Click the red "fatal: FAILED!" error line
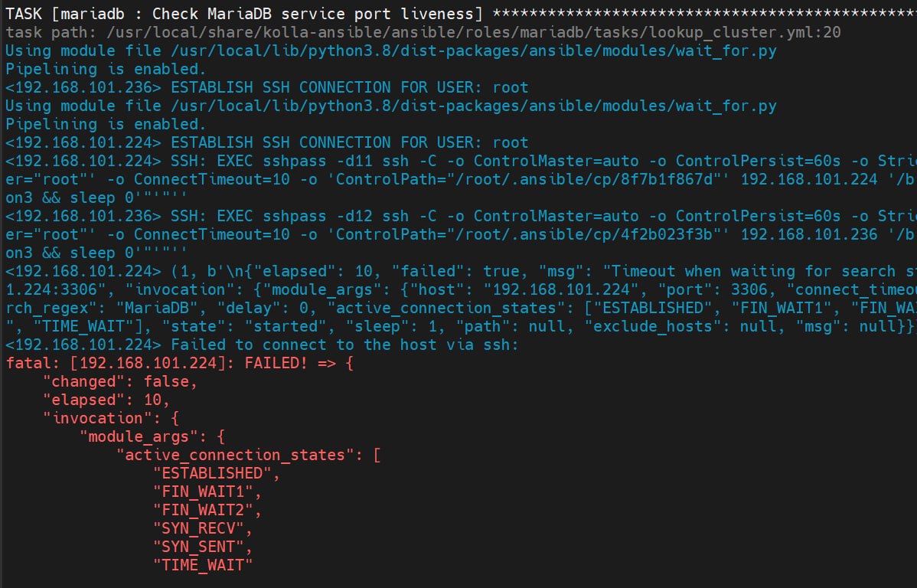The image size is (917, 588). pos(179,363)
